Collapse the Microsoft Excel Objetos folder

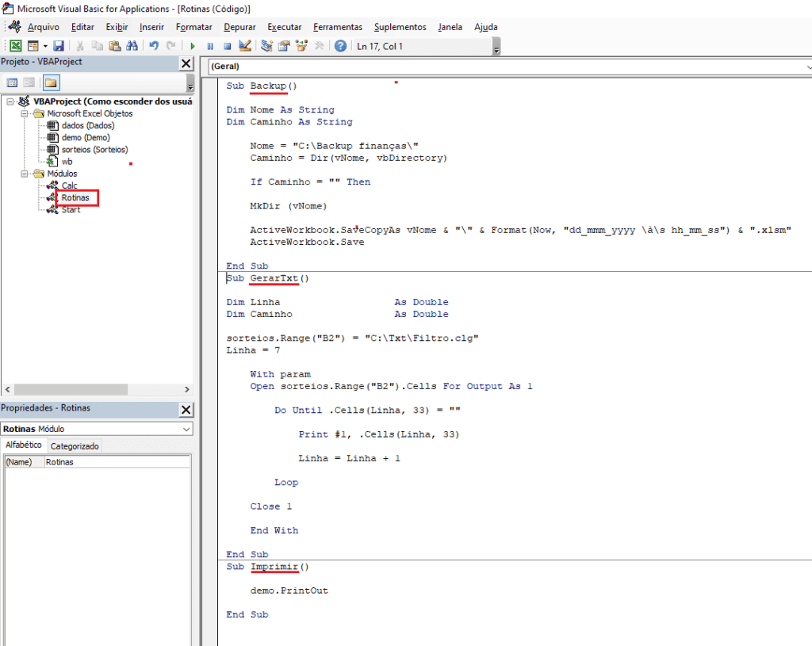[25, 113]
